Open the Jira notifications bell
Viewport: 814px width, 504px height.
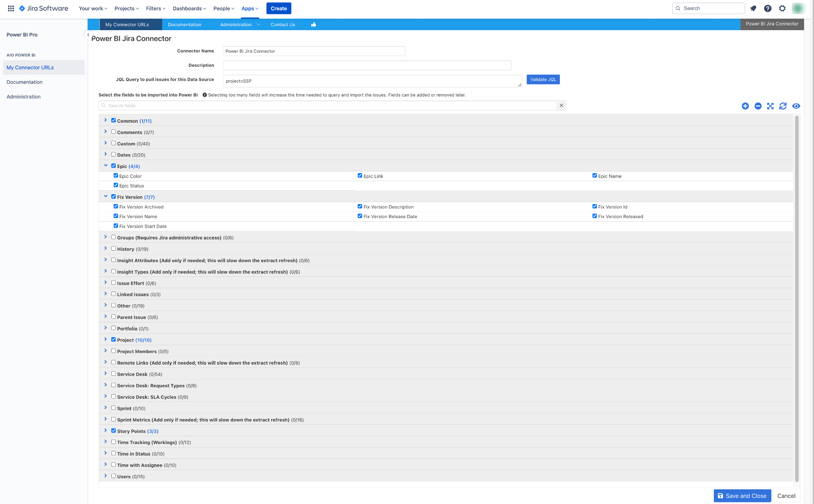(x=753, y=8)
